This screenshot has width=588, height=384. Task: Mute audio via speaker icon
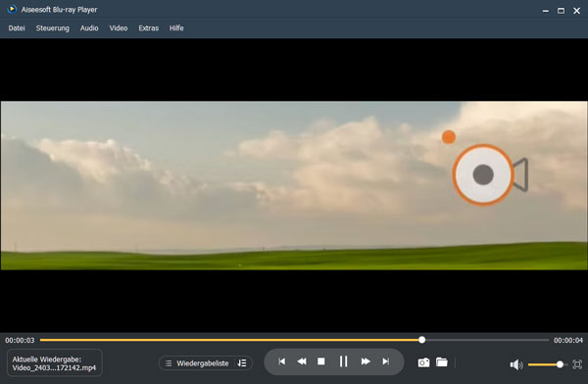click(516, 364)
